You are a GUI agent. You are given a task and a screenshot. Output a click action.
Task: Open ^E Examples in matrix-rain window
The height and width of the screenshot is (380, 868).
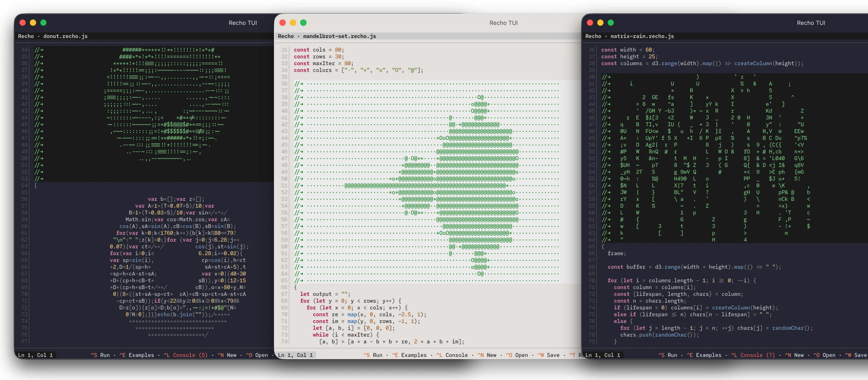point(704,355)
